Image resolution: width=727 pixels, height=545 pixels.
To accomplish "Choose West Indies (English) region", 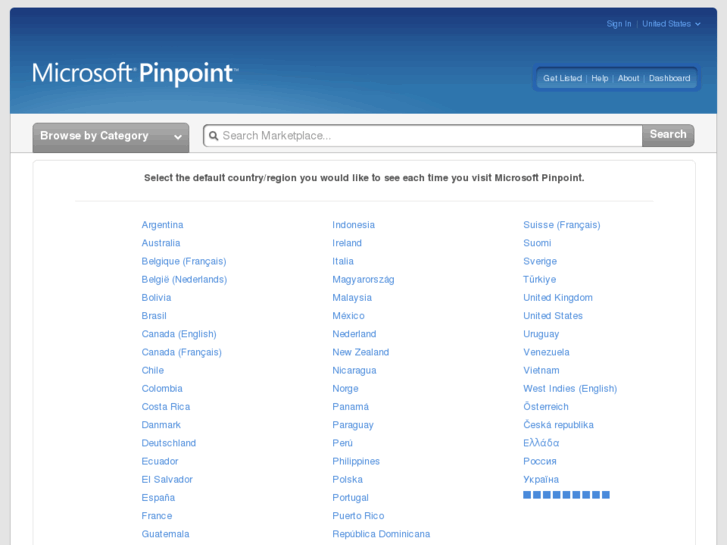I will (x=570, y=389).
